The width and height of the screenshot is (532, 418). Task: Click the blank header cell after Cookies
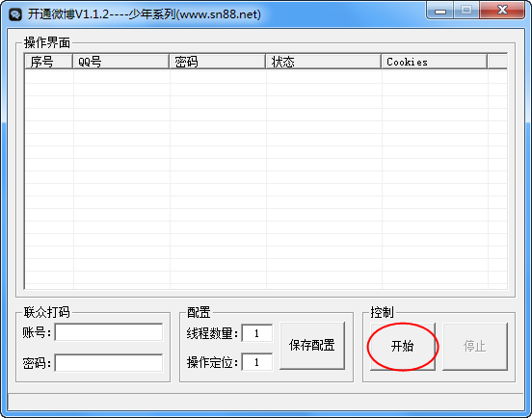tap(497, 62)
